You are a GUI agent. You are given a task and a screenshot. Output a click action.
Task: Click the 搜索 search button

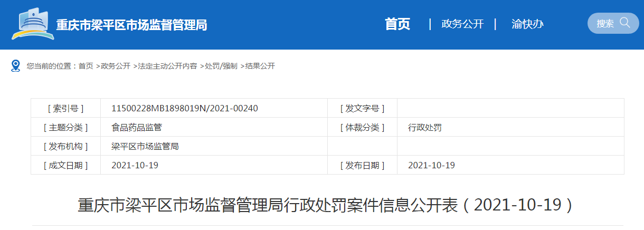[x=613, y=23]
